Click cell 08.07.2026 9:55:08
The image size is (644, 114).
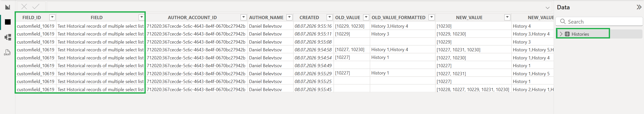313,42
